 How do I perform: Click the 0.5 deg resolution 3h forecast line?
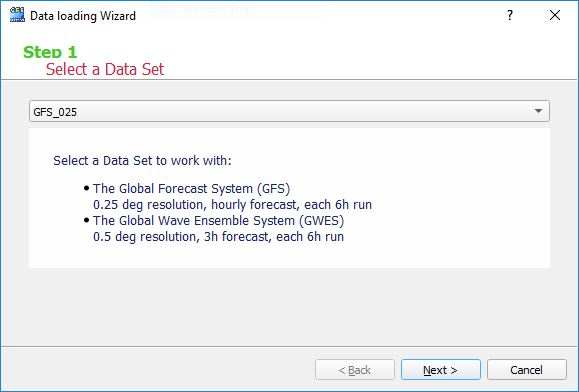(218, 237)
